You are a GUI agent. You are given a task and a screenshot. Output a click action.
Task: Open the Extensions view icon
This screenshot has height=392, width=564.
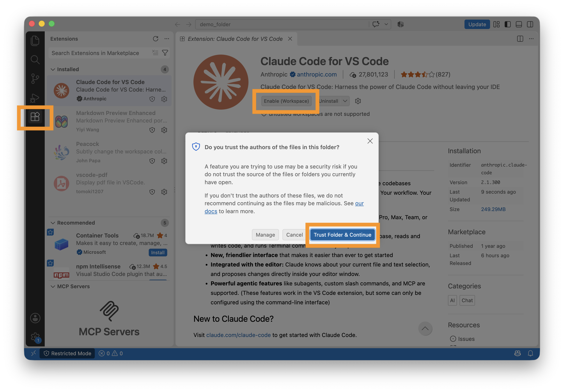click(x=35, y=117)
